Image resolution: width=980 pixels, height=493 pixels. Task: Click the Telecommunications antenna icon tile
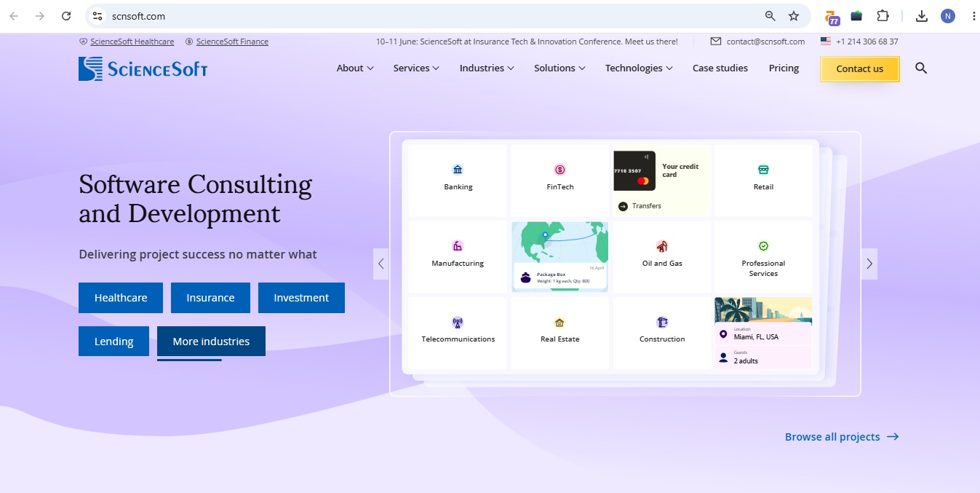point(458,332)
